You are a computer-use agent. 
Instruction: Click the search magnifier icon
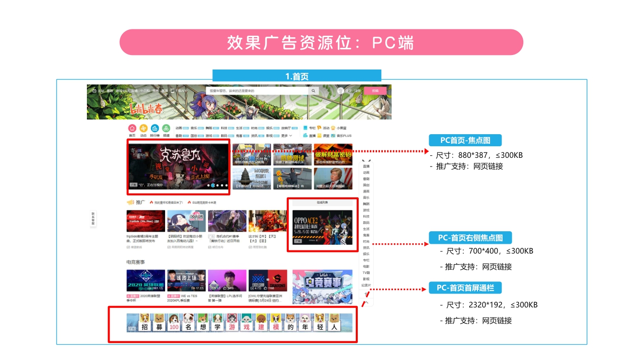(314, 91)
